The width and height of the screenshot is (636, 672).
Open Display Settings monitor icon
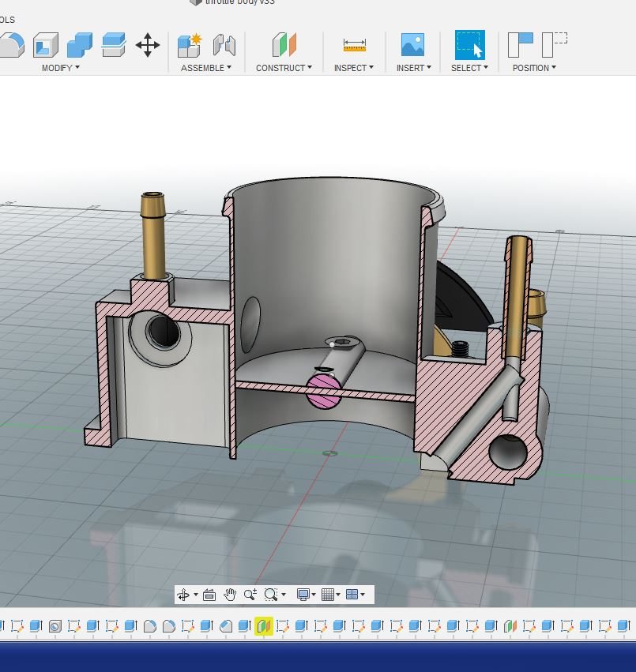(x=303, y=595)
